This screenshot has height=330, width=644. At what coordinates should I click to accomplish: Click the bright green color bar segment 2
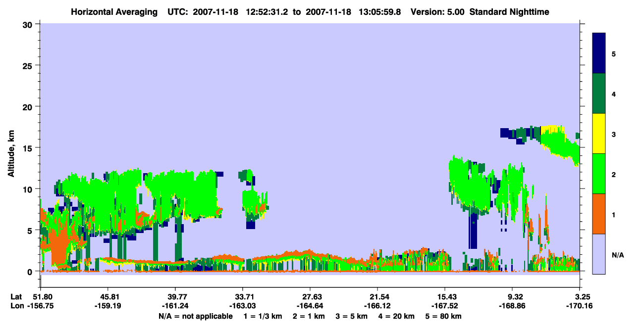599,174
